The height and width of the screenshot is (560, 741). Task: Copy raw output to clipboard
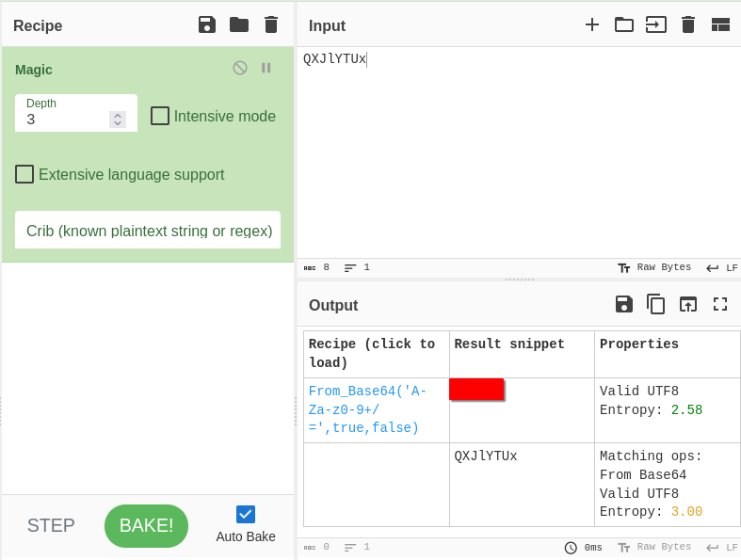tap(656, 304)
